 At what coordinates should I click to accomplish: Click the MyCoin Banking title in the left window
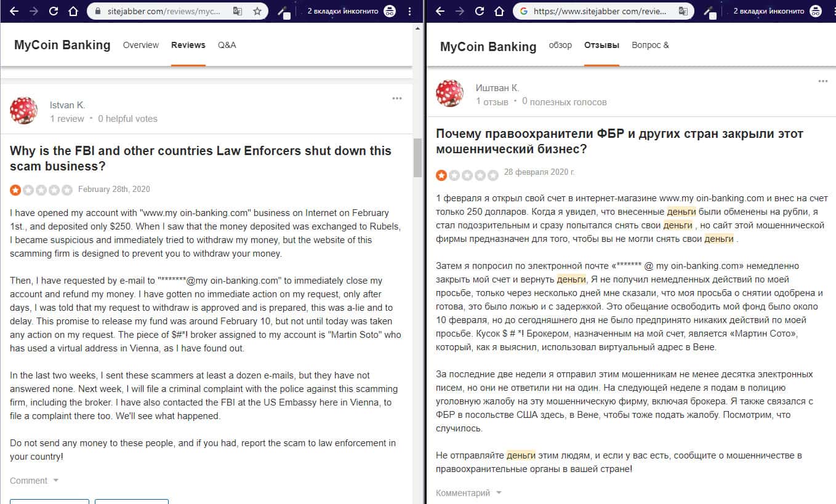click(62, 45)
